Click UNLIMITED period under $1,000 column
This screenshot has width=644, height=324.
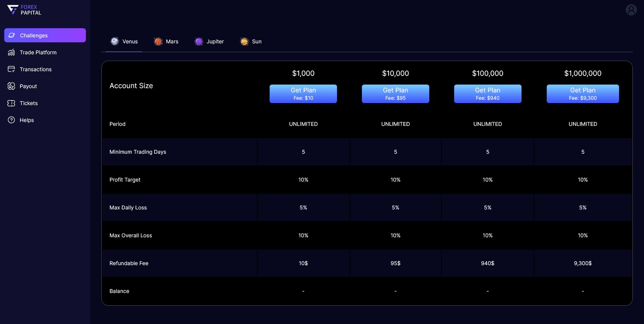coord(303,124)
